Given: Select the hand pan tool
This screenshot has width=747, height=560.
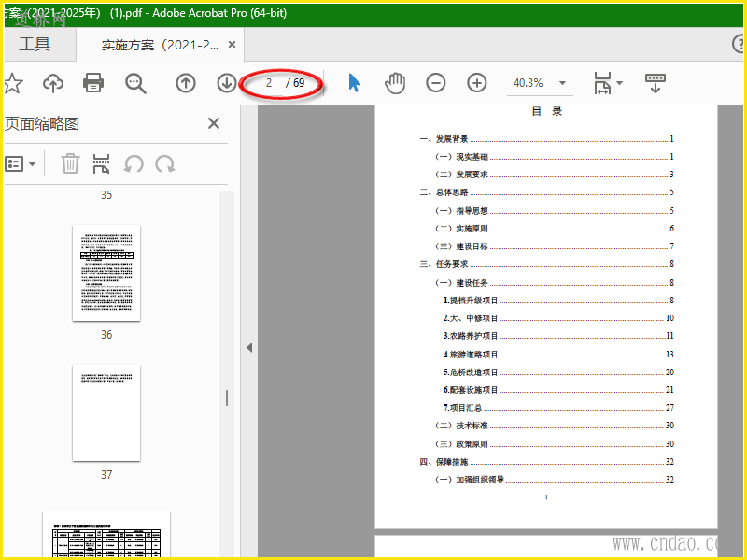Looking at the screenshot, I should click(395, 83).
